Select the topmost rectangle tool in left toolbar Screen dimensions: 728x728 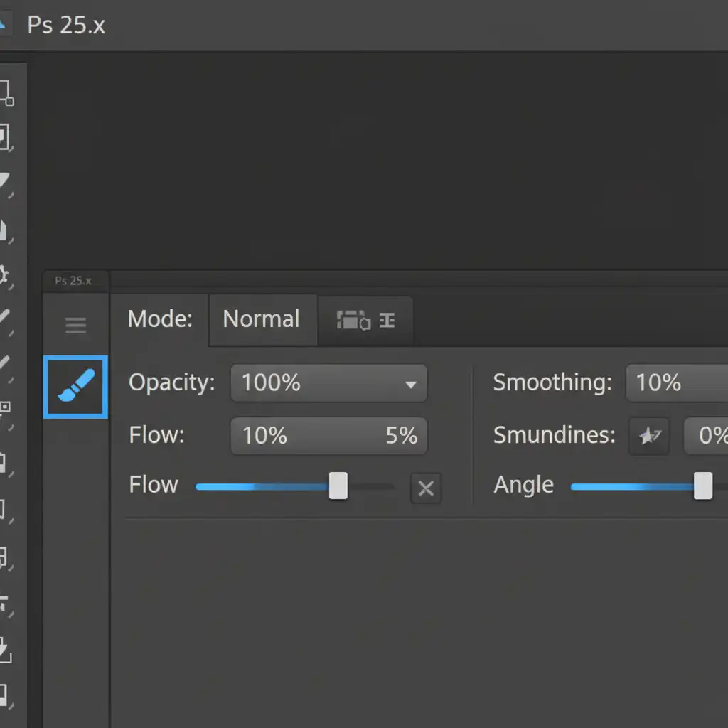tap(4, 92)
